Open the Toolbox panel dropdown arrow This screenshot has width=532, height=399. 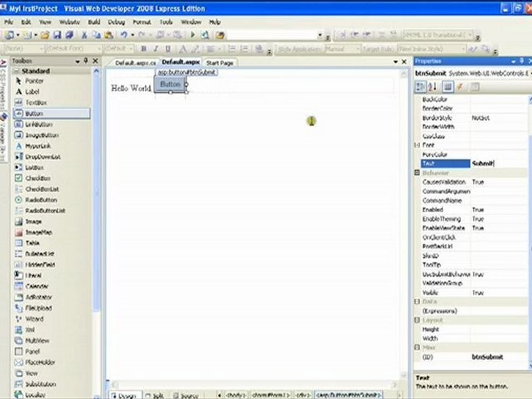click(78, 62)
